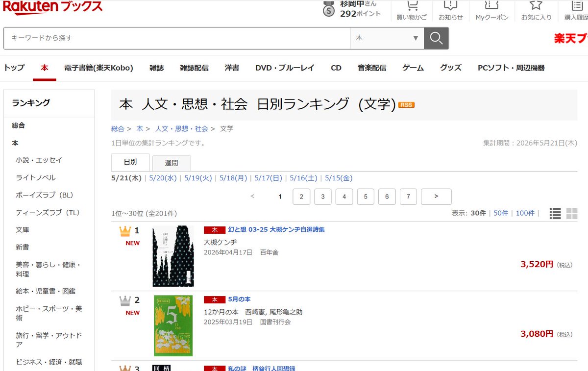This screenshot has height=371, width=588.
Task: Click the silver crown rank 2 icon
Action: 125,300
